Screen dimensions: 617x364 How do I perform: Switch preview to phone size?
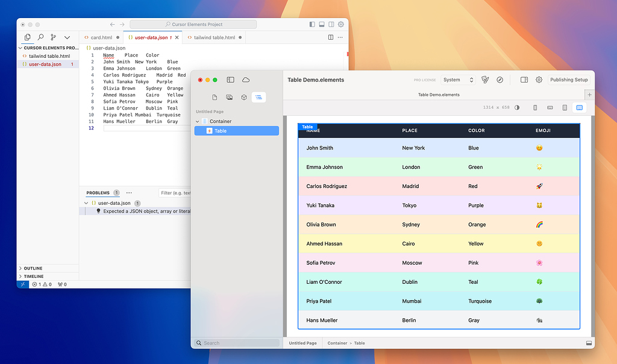click(535, 107)
